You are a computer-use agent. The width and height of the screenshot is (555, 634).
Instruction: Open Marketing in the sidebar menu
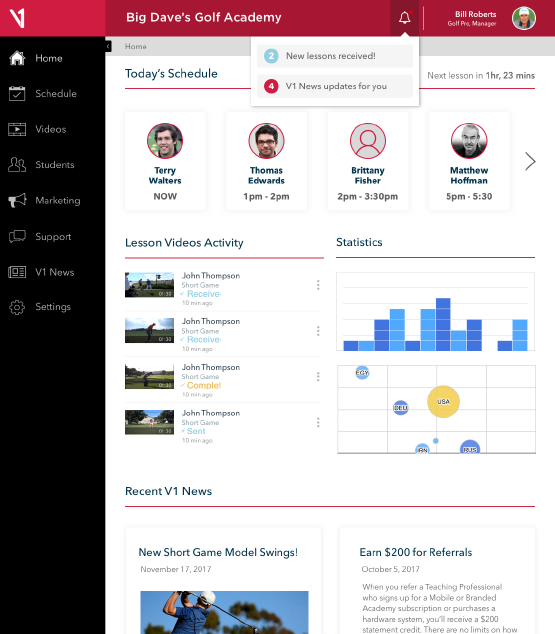[x=58, y=201]
